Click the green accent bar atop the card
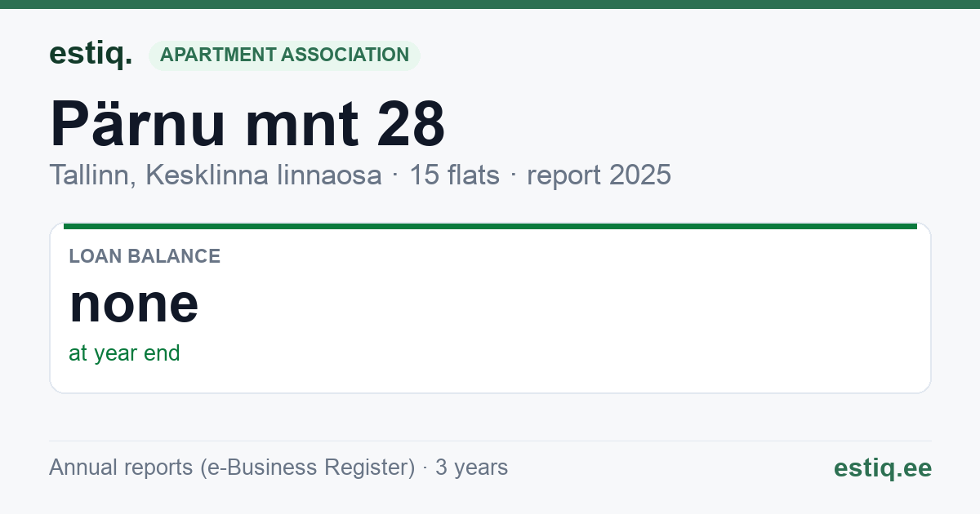The image size is (980, 514). [x=490, y=226]
